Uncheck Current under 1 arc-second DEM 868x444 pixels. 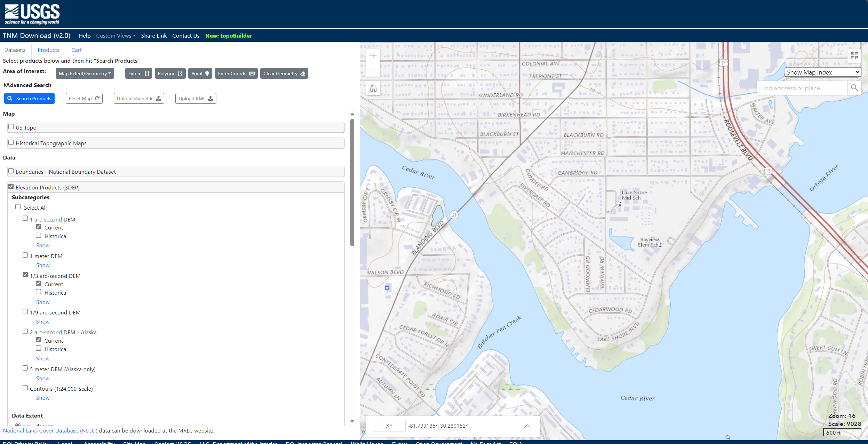click(x=39, y=227)
